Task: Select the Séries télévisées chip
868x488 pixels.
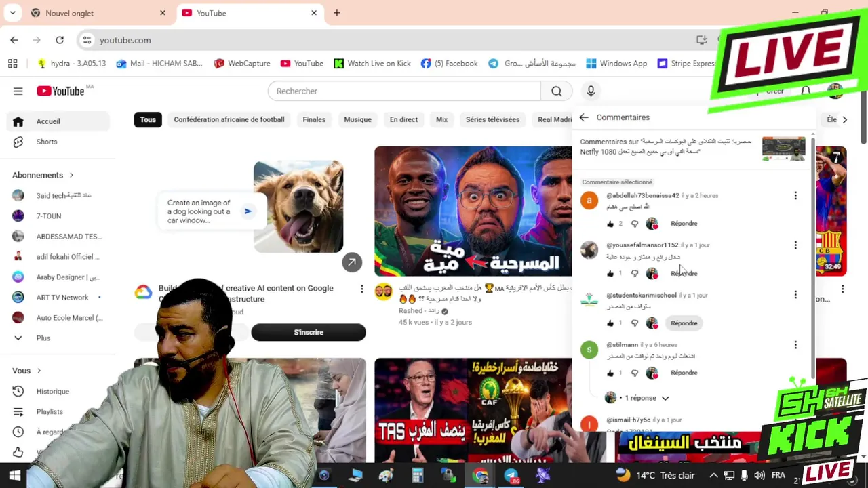Action: click(x=492, y=120)
